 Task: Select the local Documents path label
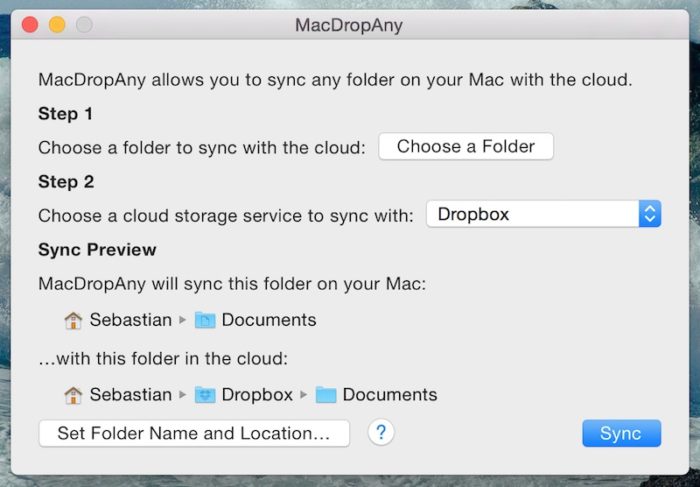[269, 320]
